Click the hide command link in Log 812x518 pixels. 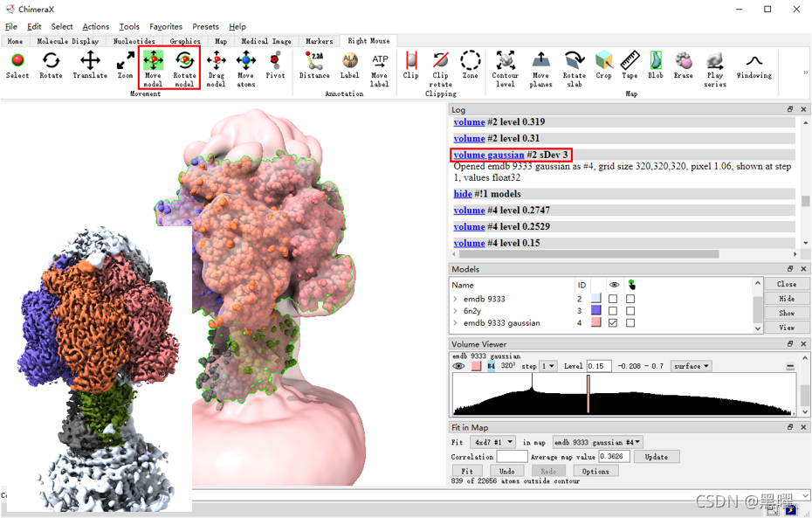coord(463,194)
